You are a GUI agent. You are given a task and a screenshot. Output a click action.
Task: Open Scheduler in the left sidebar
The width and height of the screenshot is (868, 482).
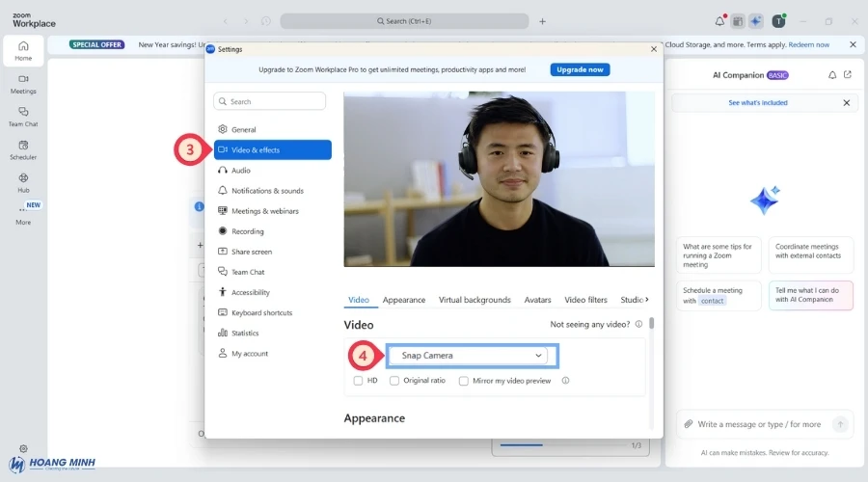(x=23, y=148)
